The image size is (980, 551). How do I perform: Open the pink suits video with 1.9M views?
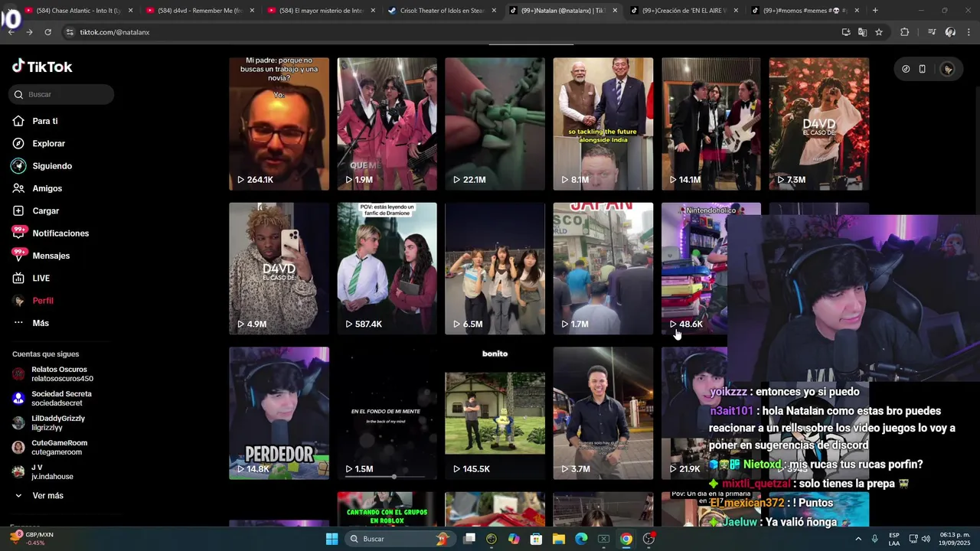(387, 123)
